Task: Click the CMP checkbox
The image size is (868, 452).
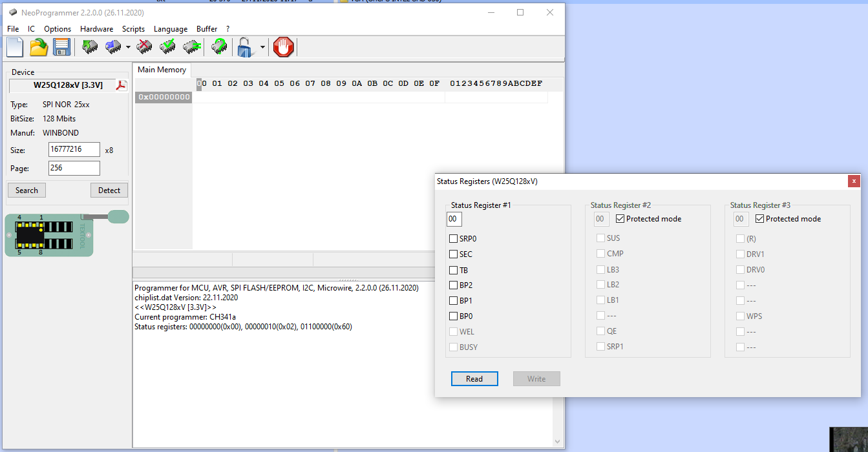Action: 600,254
